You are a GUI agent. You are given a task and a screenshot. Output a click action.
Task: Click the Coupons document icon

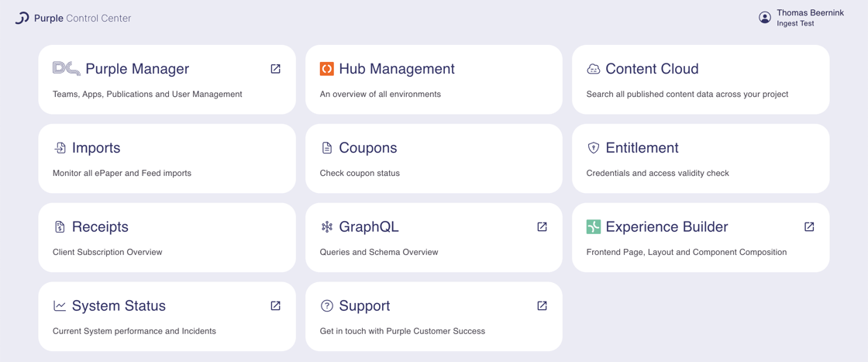(x=326, y=148)
